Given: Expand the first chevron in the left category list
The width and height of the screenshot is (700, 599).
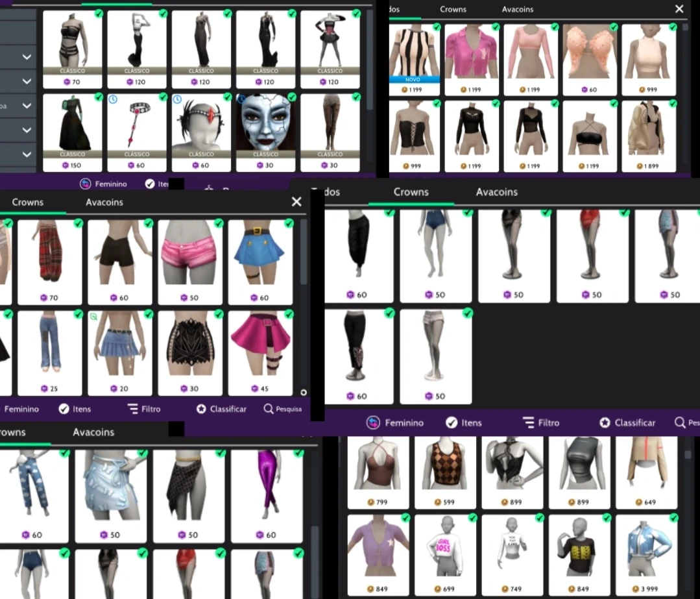Looking at the screenshot, I should click(27, 57).
